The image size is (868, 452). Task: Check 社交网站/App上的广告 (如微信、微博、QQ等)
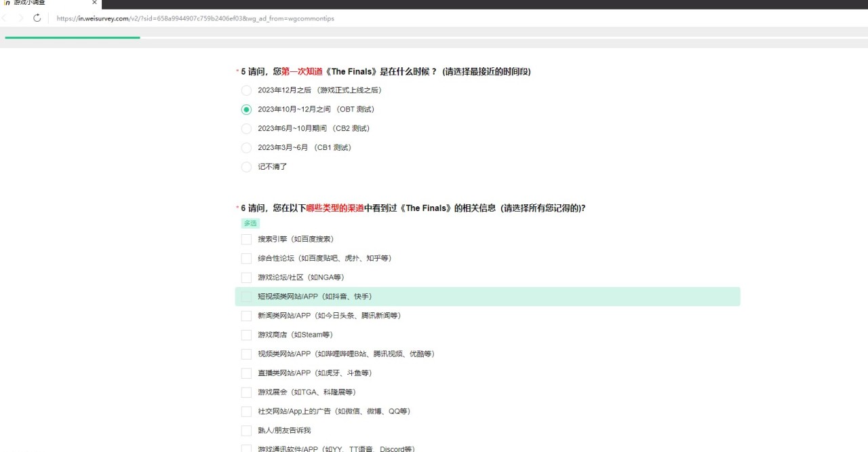[247, 411]
